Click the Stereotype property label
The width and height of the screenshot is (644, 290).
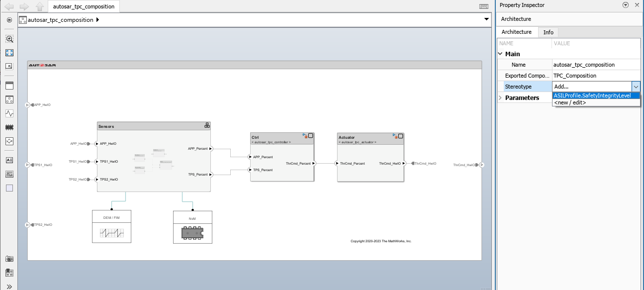point(518,87)
